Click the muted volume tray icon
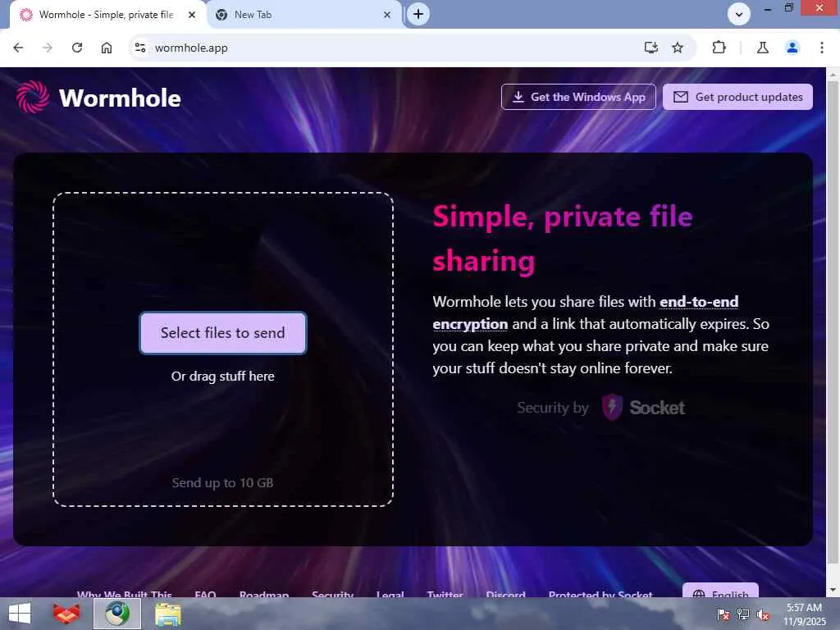This screenshot has width=840, height=630. (x=763, y=614)
